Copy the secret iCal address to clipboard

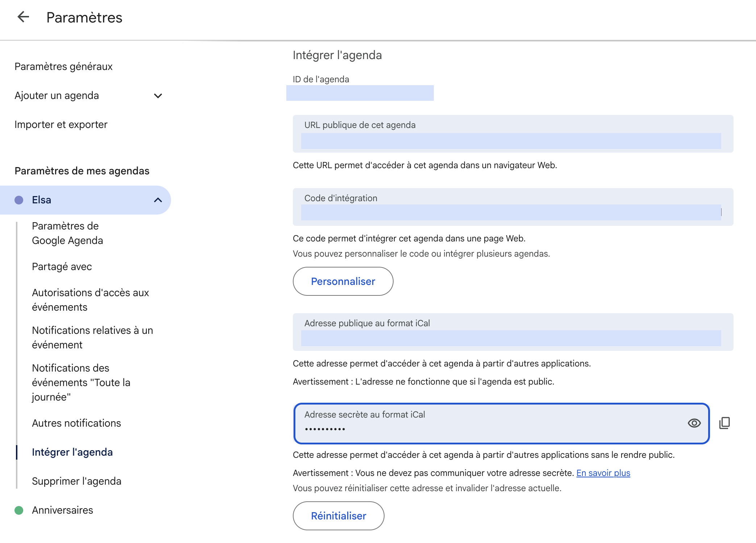pos(724,423)
